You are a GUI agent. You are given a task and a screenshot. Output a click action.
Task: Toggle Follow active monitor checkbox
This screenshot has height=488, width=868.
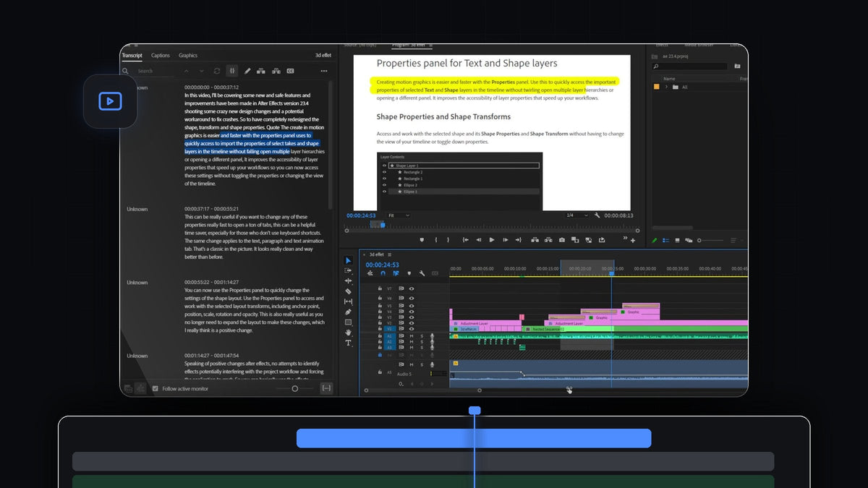coord(155,388)
